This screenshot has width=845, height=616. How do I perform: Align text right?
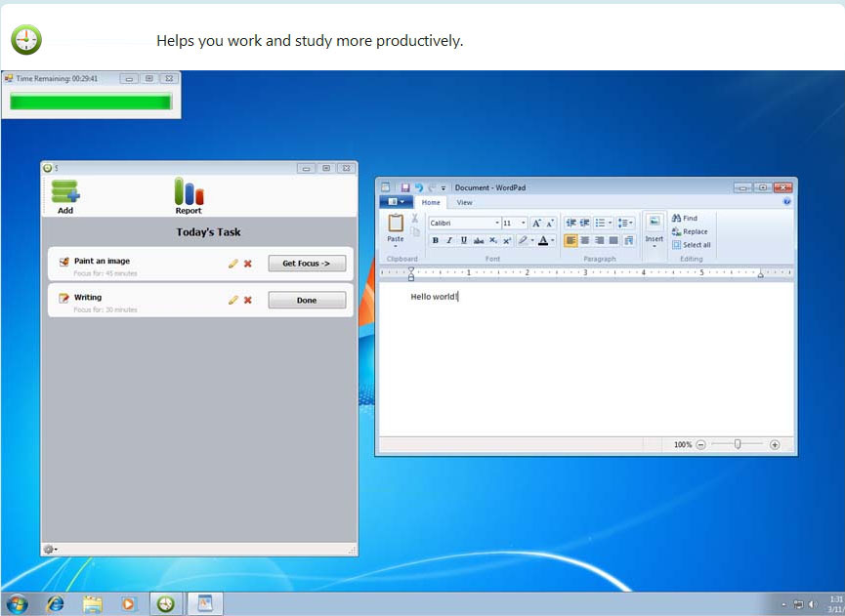[599, 240]
